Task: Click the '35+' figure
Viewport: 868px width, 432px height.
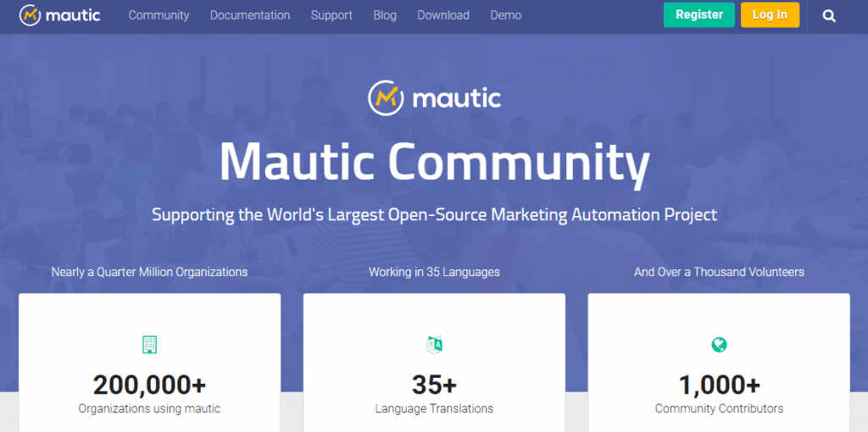Action: pos(435,385)
